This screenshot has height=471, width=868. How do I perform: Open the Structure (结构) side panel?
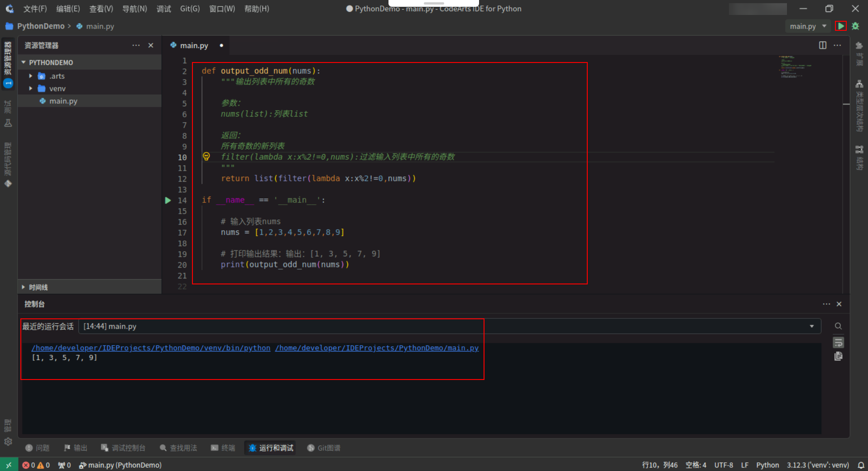859,158
